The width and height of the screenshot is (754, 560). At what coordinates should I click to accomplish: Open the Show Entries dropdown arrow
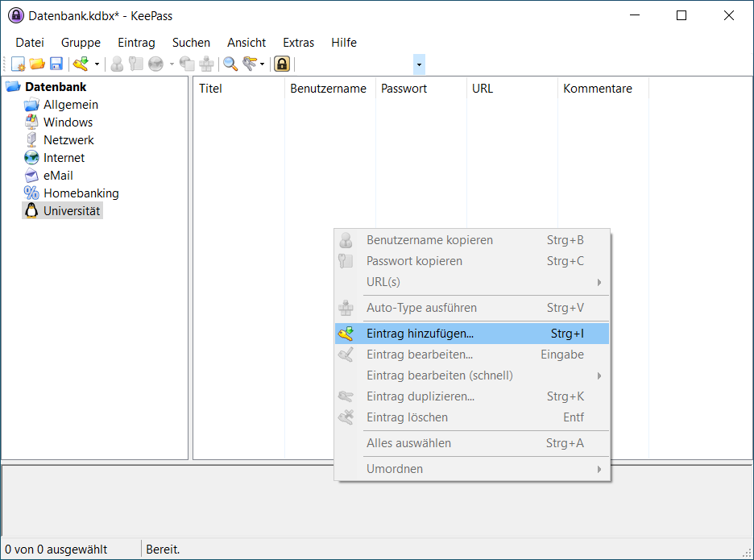coord(262,64)
